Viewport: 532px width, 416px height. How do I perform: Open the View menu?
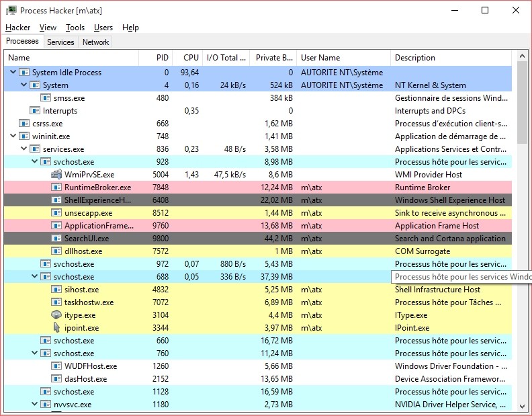pos(48,28)
